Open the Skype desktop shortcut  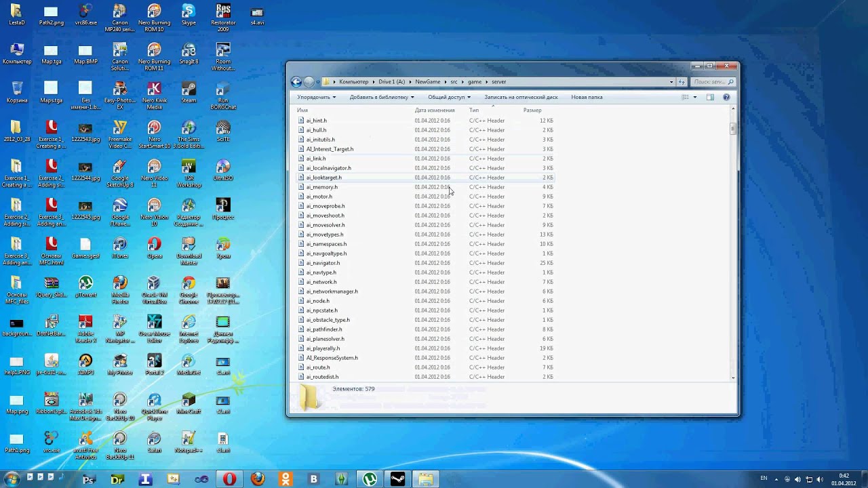pyautogui.click(x=189, y=15)
